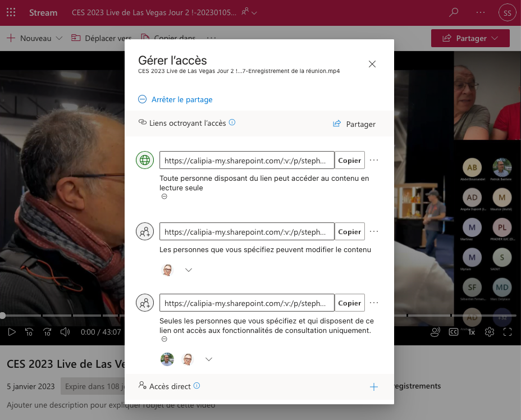The width and height of the screenshot is (521, 420).
Task: Open more options dots next to first Copier button
Action: [x=374, y=160]
